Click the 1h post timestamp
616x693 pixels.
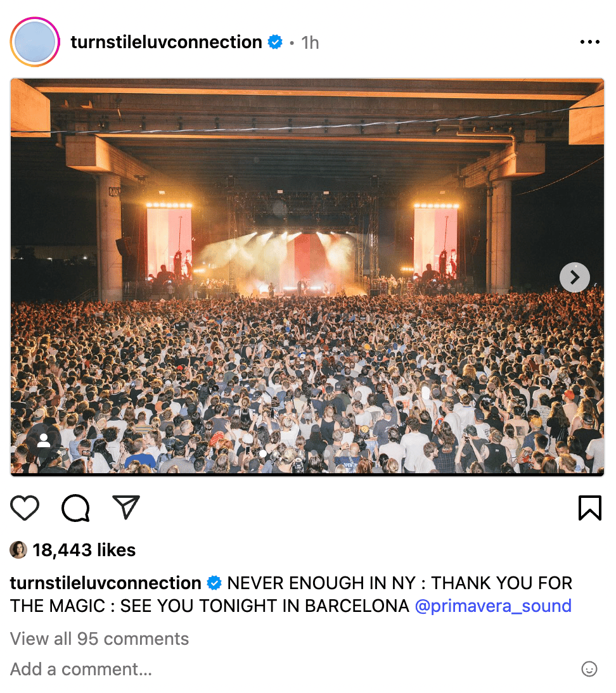pos(310,43)
